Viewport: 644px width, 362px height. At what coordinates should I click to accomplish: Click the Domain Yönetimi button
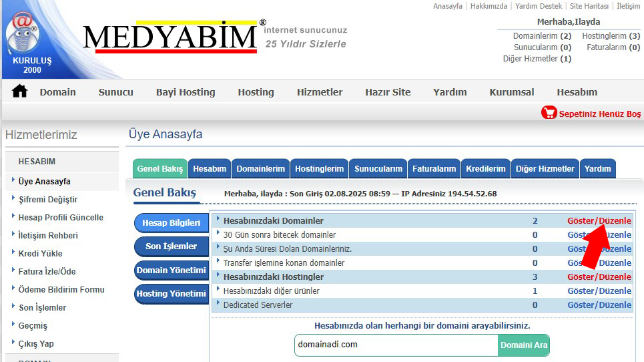coord(172,270)
